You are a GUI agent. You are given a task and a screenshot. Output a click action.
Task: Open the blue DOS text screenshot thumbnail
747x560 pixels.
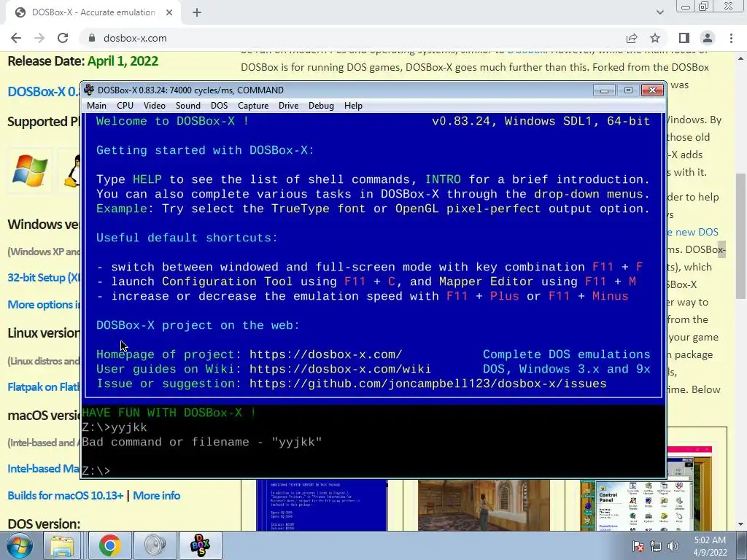coord(322,505)
